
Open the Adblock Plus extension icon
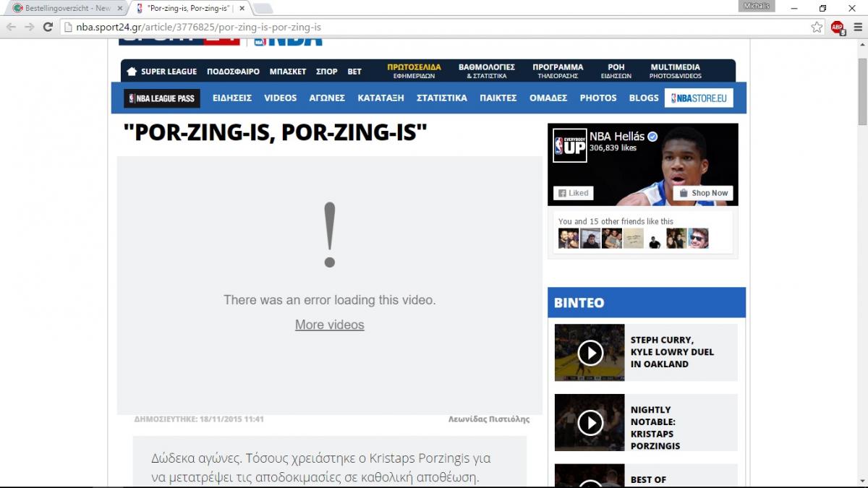[x=838, y=27]
